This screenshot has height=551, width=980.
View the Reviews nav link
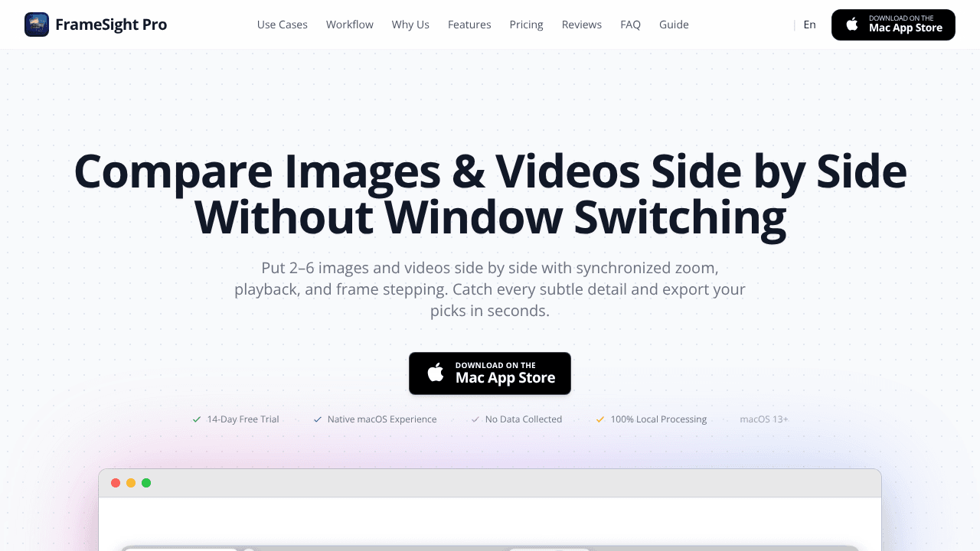[x=582, y=24]
